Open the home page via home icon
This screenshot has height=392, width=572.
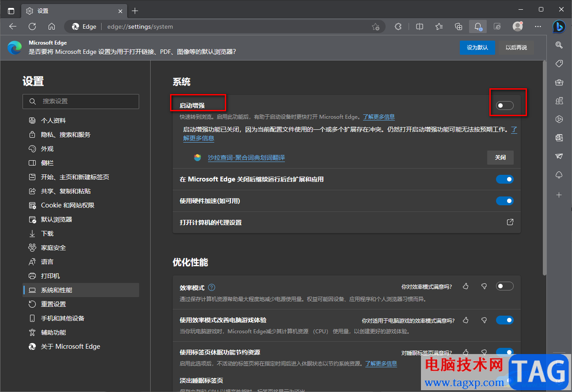click(x=52, y=26)
